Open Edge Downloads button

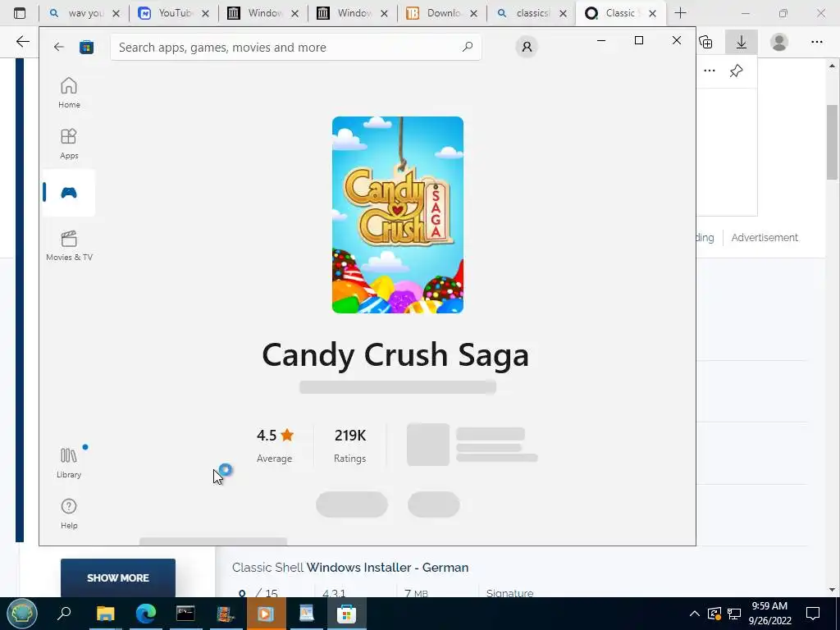pyautogui.click(x=742, y=42)
